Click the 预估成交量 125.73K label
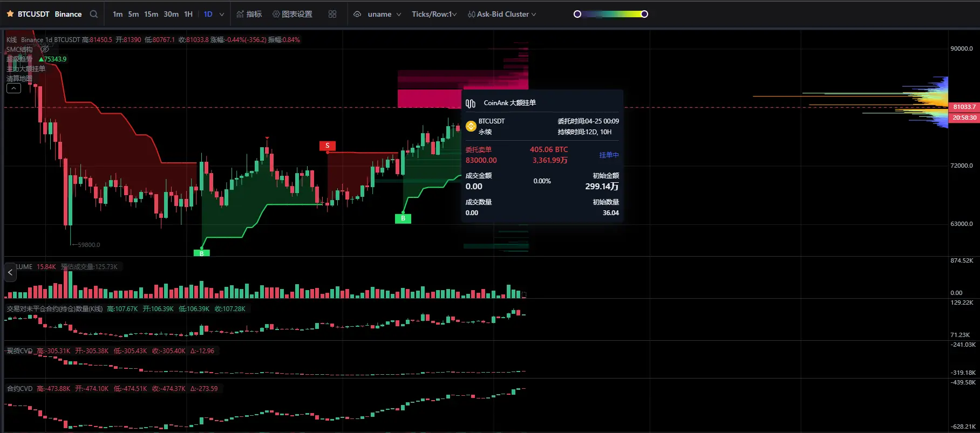The height and width of the screenshot is (433, 980). [x=89, y=266]
